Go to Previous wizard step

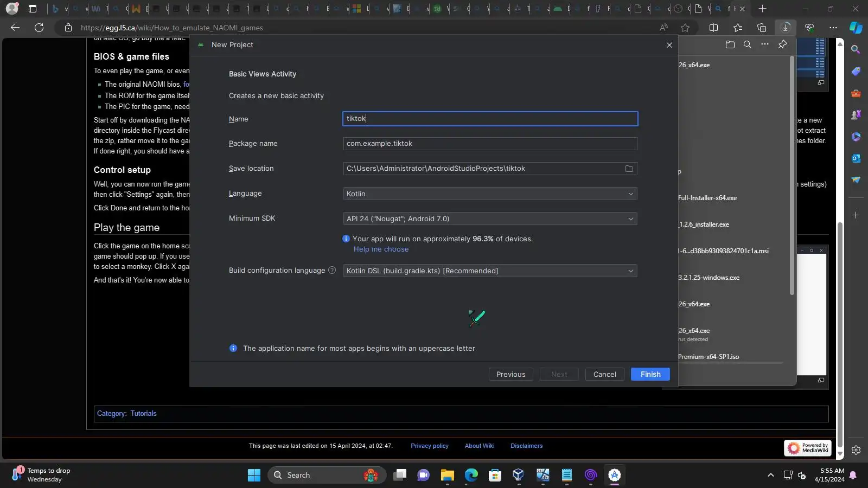pyautogui.click(x=511, y=374)
